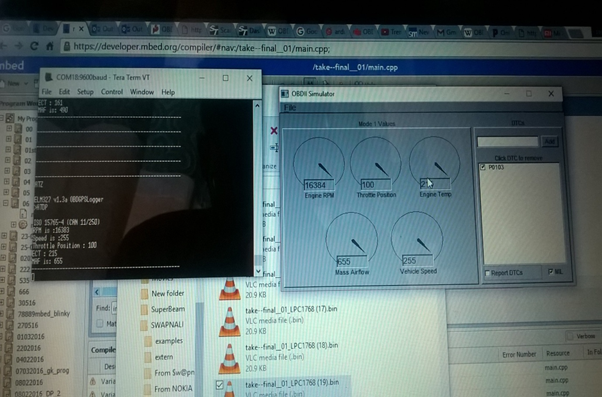
Task: Click the red X icon beside Tera Term
Action: [x=274, y=131]
